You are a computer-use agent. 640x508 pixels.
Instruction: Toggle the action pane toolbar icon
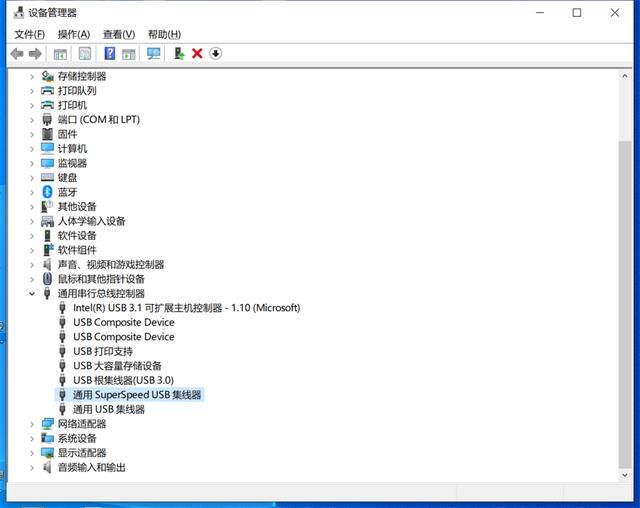click(x=129, y=53)
